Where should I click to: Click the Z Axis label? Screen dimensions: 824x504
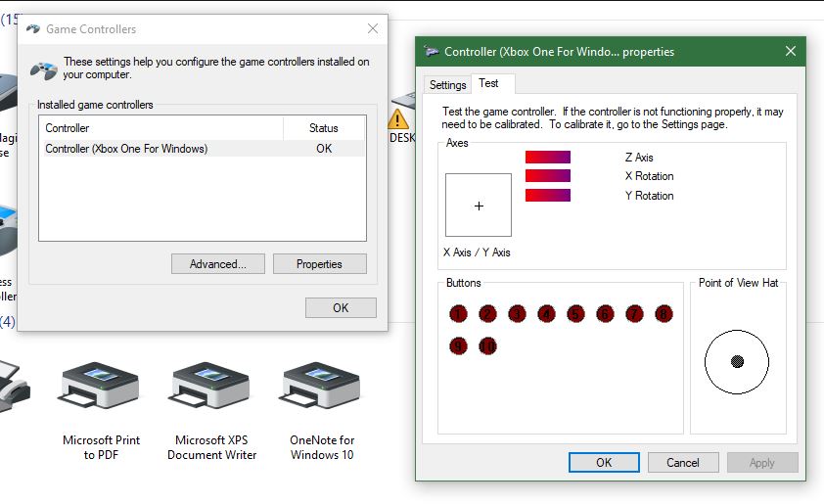point(639,158)
